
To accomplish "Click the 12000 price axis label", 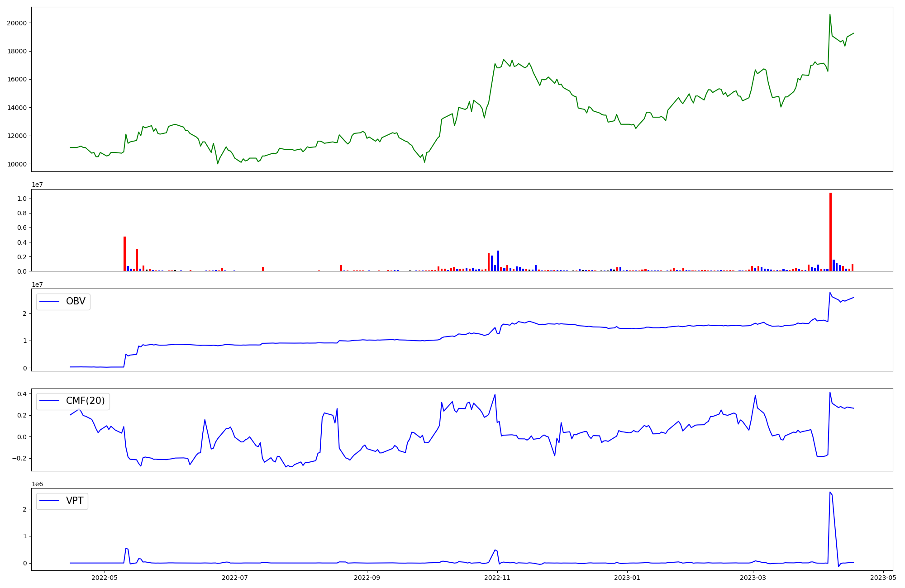I will click(17, 136).
